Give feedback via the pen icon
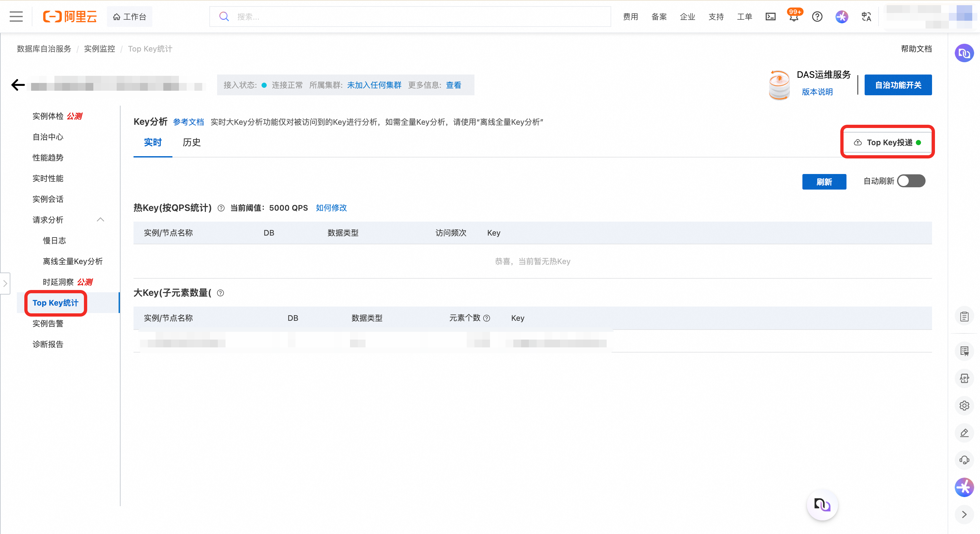Screen dimensions: 980x534 [965, 433]
